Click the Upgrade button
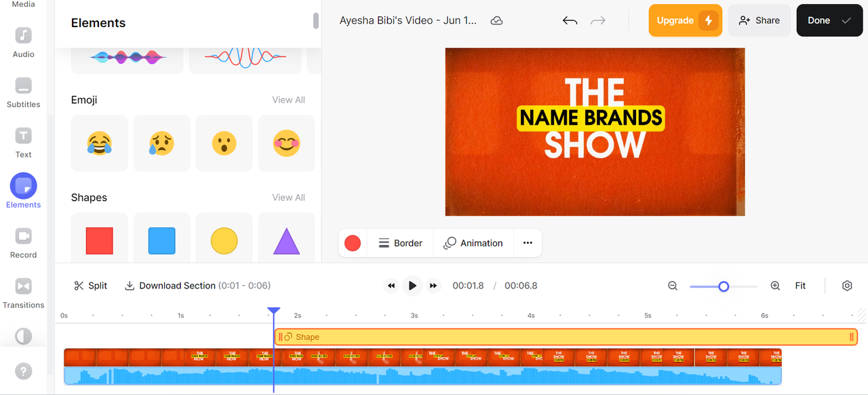This screenshot has height=395, width=868. 685,20
